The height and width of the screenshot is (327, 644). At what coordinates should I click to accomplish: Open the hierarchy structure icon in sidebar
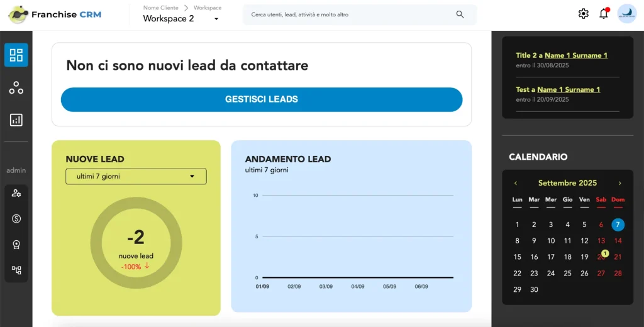click(x=16, y=270)
